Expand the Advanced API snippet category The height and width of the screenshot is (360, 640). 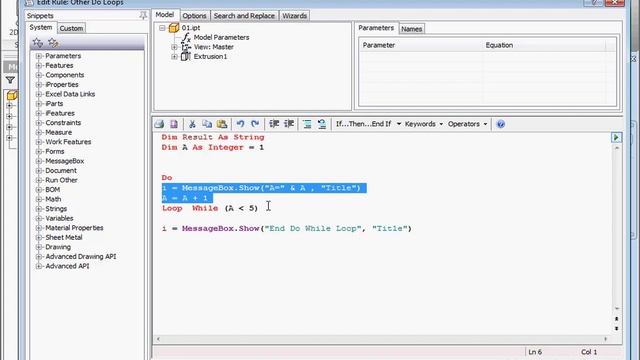click(x=39, y=266)
